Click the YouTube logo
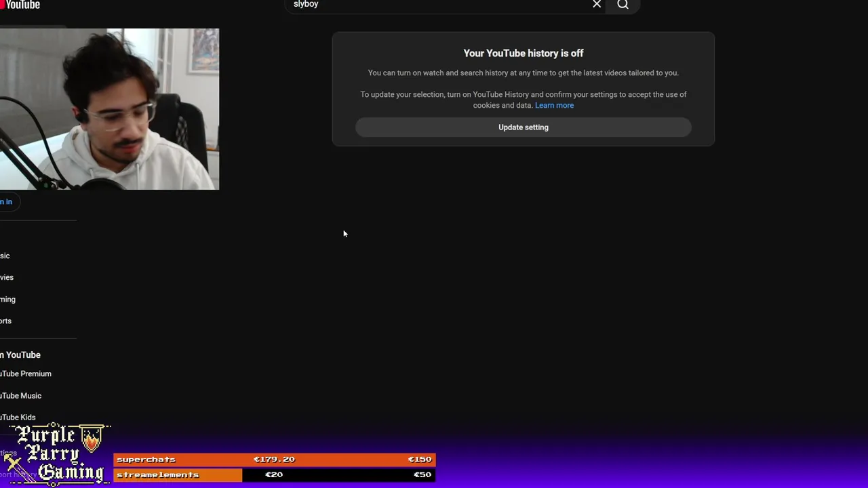 point(20,5)
